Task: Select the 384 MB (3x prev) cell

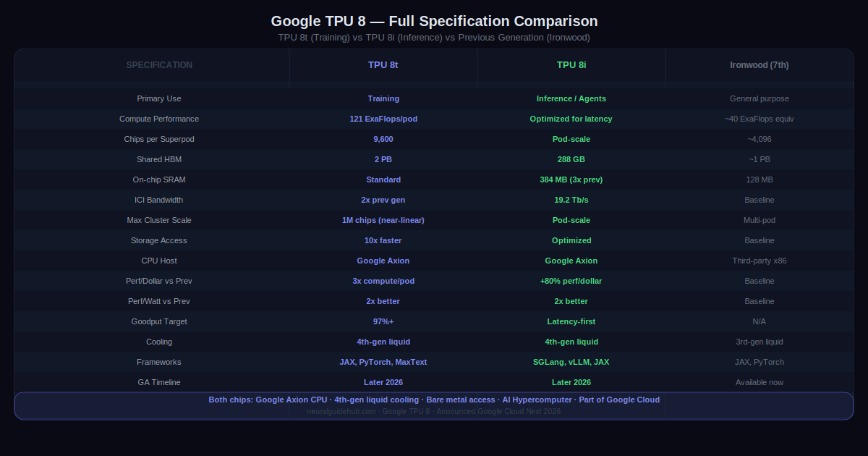Action: coord(571,180)
